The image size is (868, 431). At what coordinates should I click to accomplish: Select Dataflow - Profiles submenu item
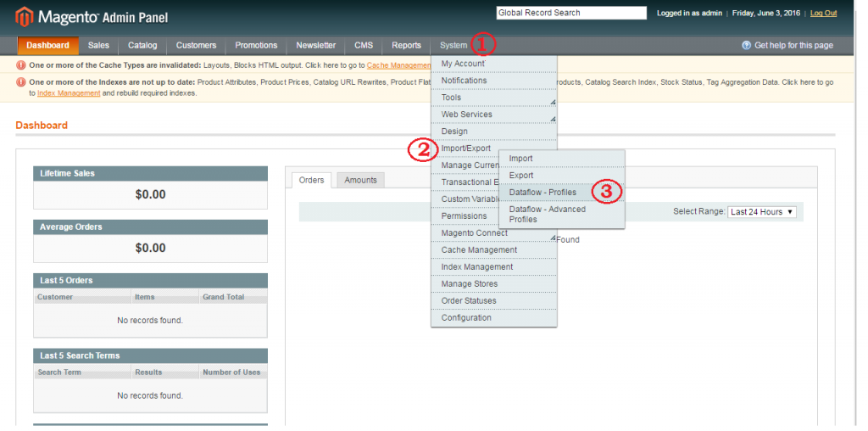point(562,193)
